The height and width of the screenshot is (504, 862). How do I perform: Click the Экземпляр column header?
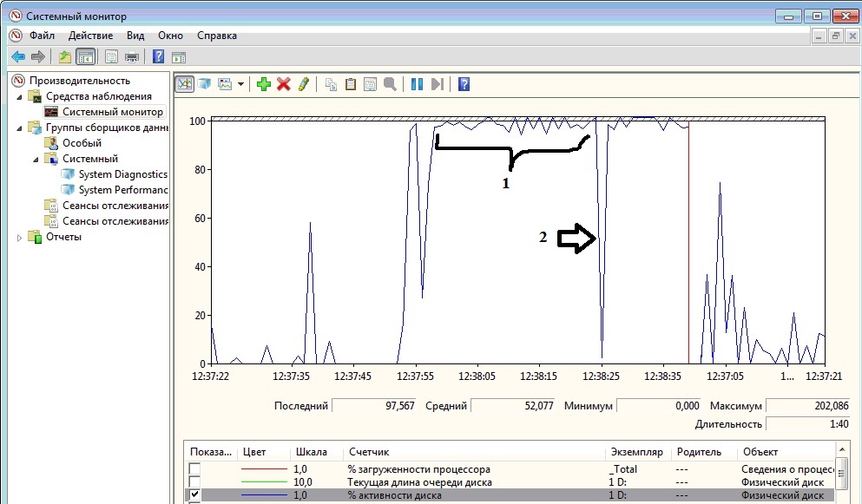(639, 452)
